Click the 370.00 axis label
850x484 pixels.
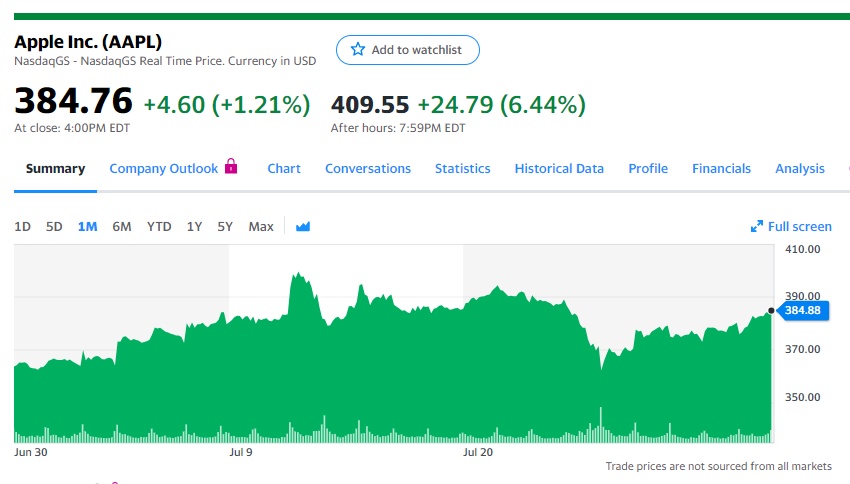click(803, 350)
